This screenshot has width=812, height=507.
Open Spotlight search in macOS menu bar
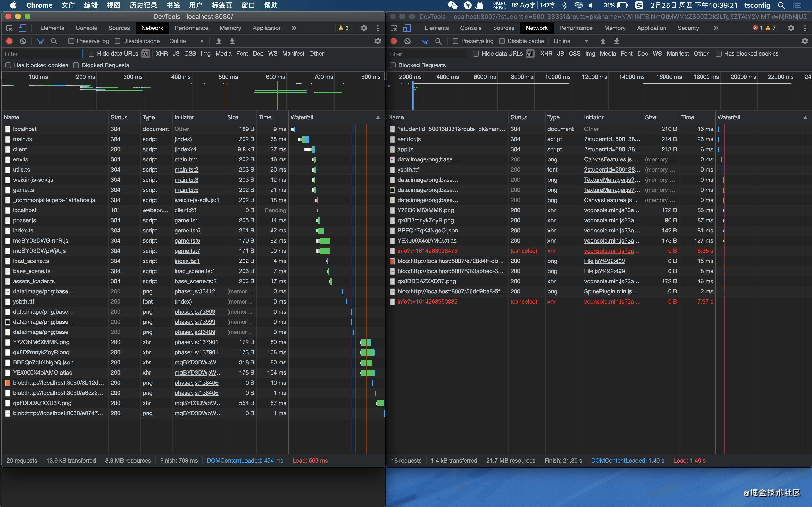(782, 5)
